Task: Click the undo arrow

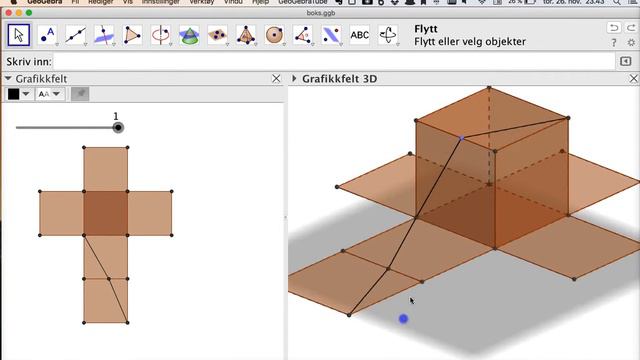Action: coord(613,28)
